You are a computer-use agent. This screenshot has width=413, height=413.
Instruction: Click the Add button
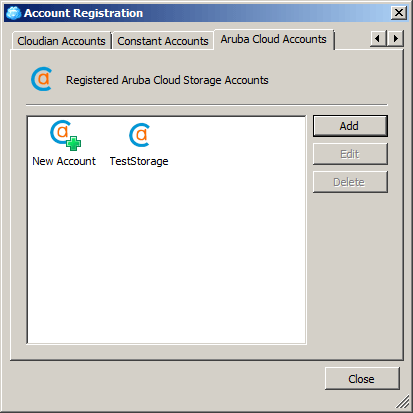coord(350,126)
